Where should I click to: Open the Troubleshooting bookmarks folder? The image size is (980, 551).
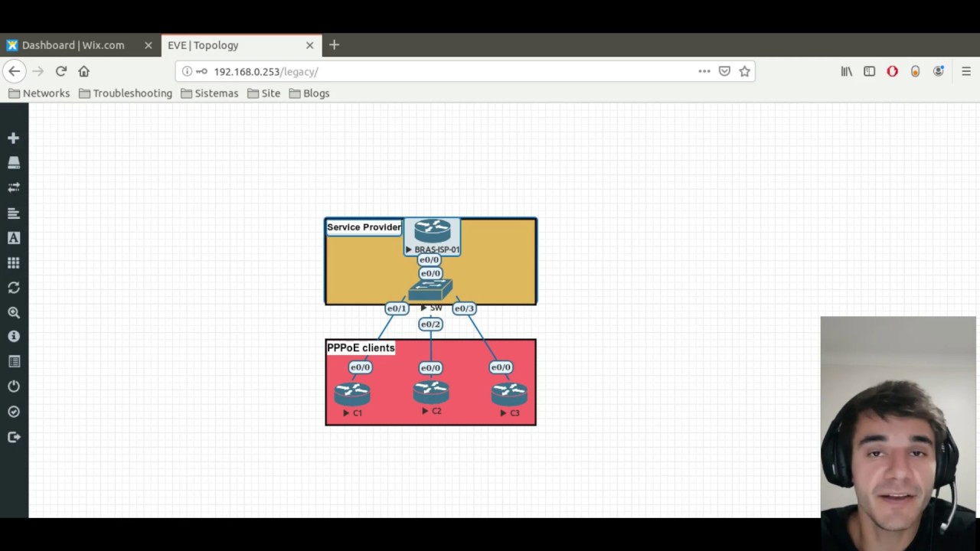pos(126,93)
